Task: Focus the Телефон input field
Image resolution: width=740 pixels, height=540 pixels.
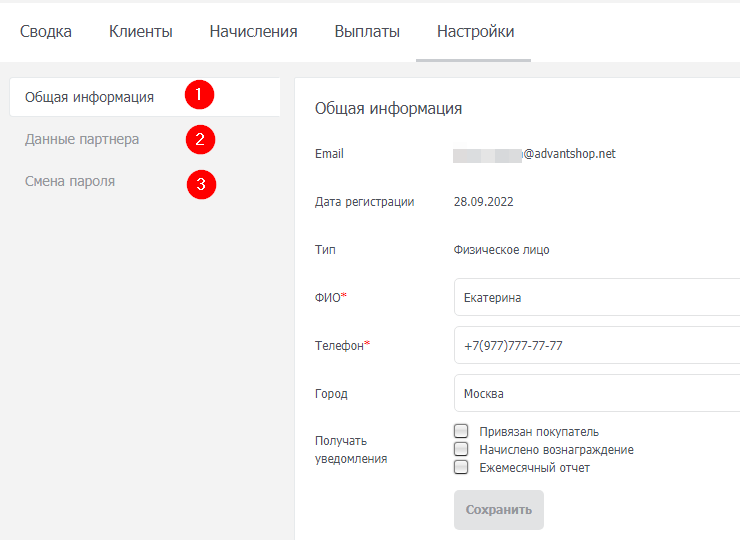Action: pos(596,345)
